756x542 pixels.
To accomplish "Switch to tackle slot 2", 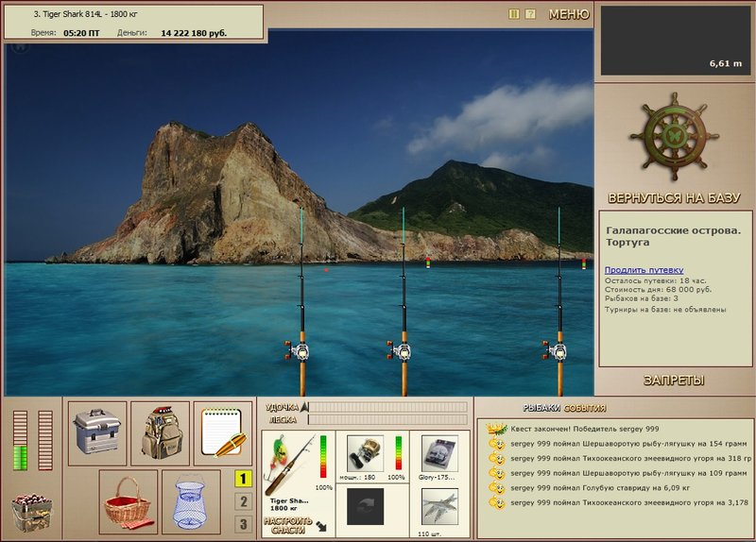I will (x=244, y=501).
